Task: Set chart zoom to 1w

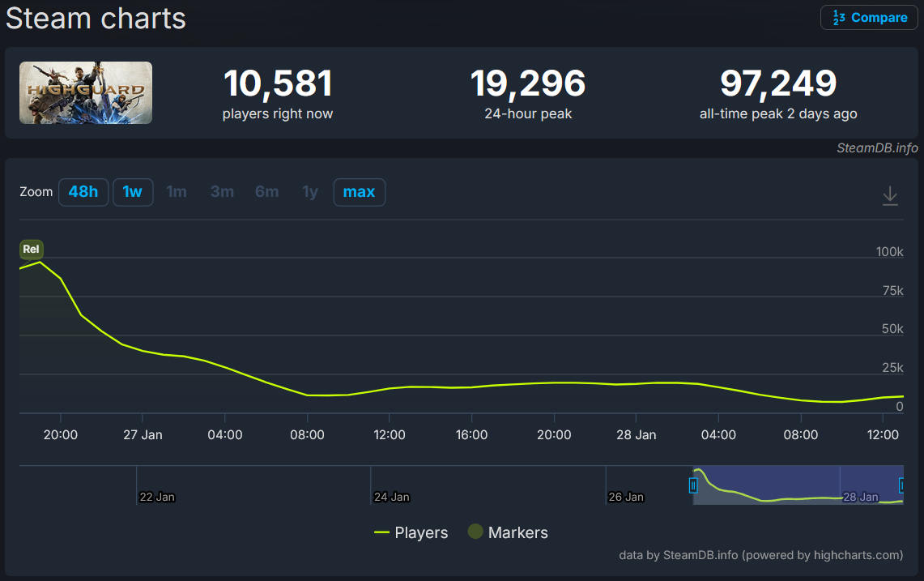Action: pos(133,192)
